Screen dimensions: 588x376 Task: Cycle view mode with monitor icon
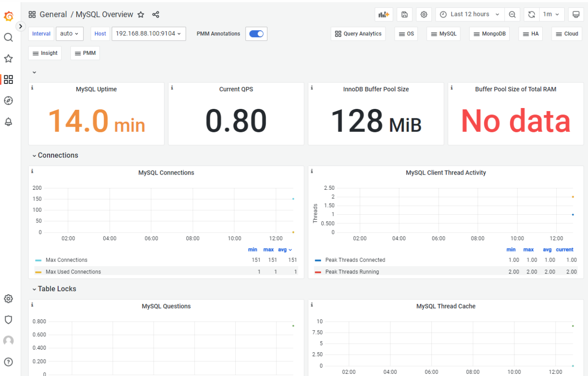point(576,14)
